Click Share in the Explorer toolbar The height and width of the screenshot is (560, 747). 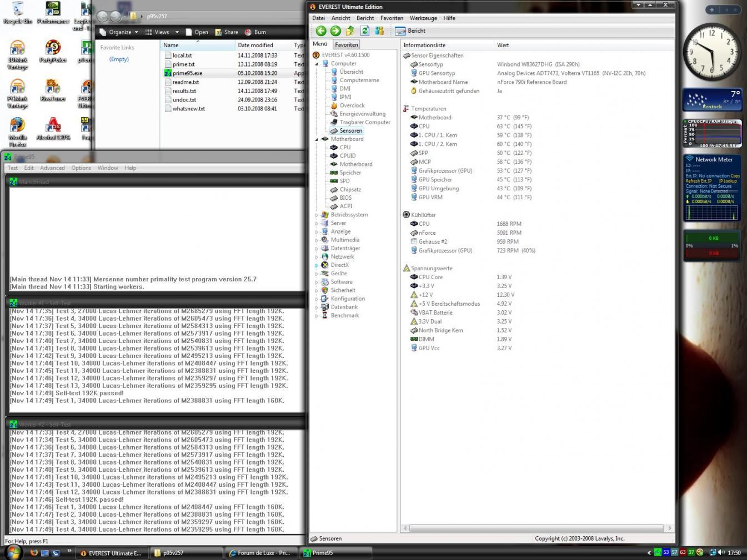pyautogui.click(x=227, y=32)
